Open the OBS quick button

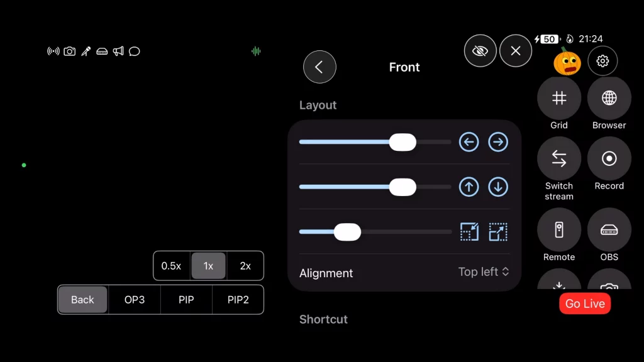pyautogui.click(x=609, y=230)
